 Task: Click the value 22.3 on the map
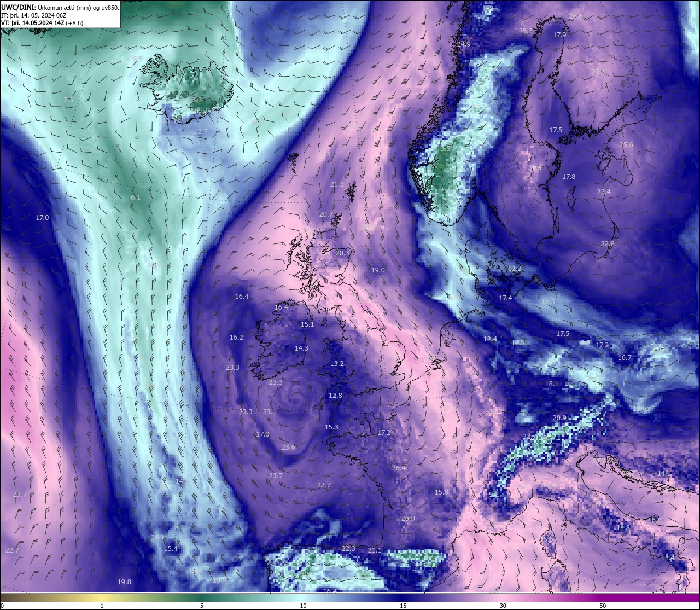pyautogui.click(x=348, y=549)
